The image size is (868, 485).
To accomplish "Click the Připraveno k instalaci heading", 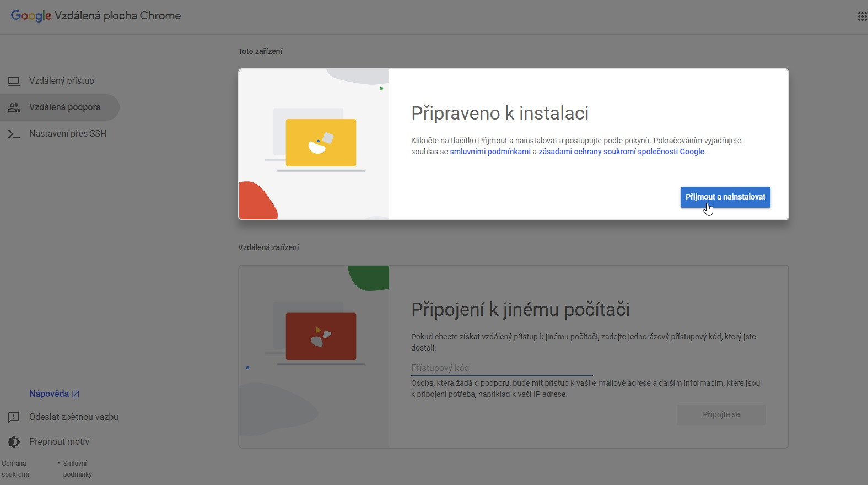I will 500,114.
